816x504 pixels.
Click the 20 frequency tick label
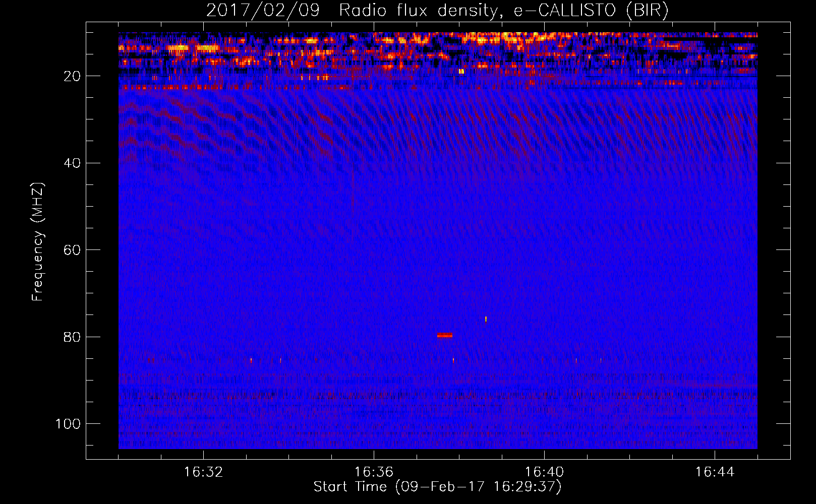[x=72, y=76]
